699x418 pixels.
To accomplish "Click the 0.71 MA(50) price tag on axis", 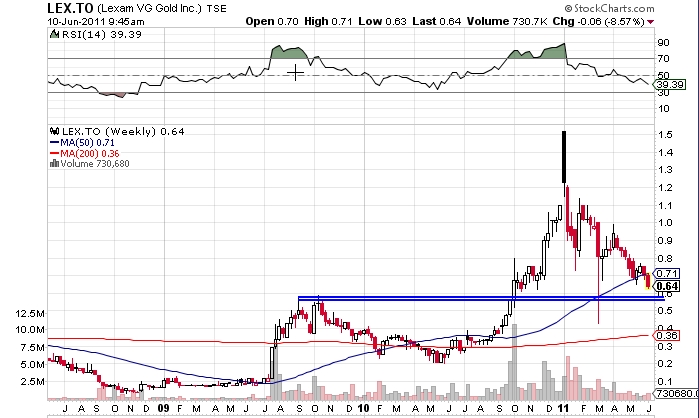I will pyautogui.click(x=667, y=273).
